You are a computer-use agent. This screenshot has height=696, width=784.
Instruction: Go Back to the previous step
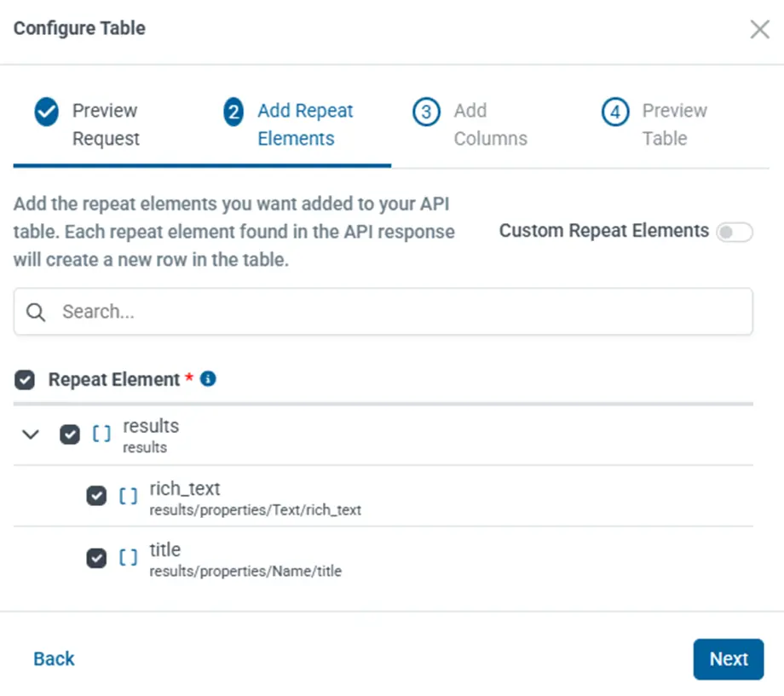(54, 659)
